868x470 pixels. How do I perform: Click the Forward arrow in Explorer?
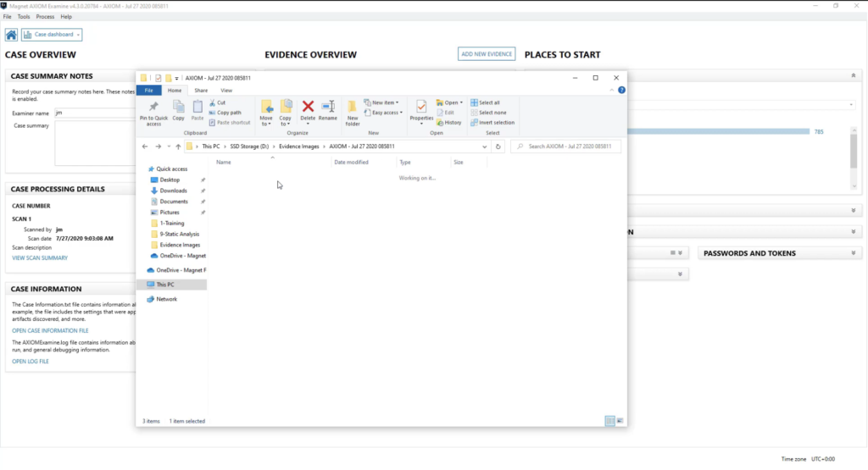[159, 147]
